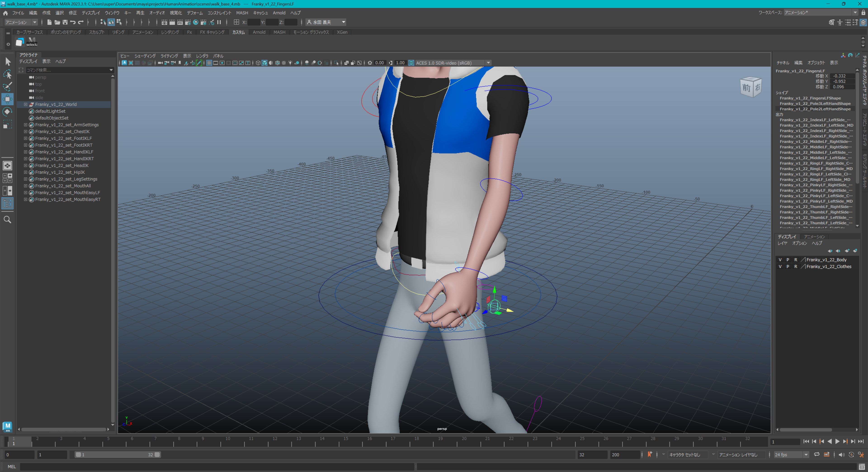Image resolution: width=868 pixels, height=472 pixels.
Task: Open viewport シェーディング menu
Action: tap(145, 56)
